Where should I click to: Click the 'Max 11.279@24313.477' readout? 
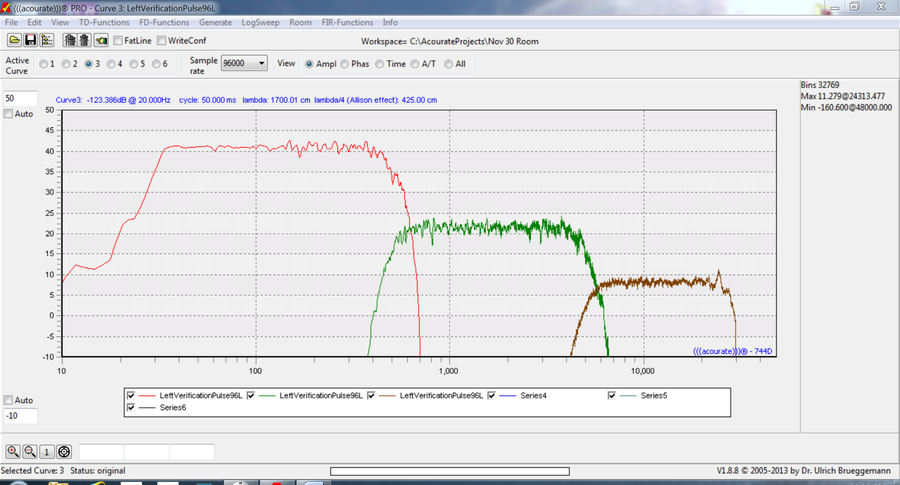point(843,96)
